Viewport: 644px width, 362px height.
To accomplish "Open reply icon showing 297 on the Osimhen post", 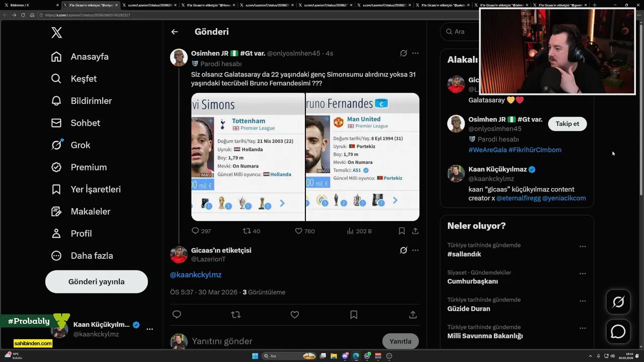I will pos(201,231).
